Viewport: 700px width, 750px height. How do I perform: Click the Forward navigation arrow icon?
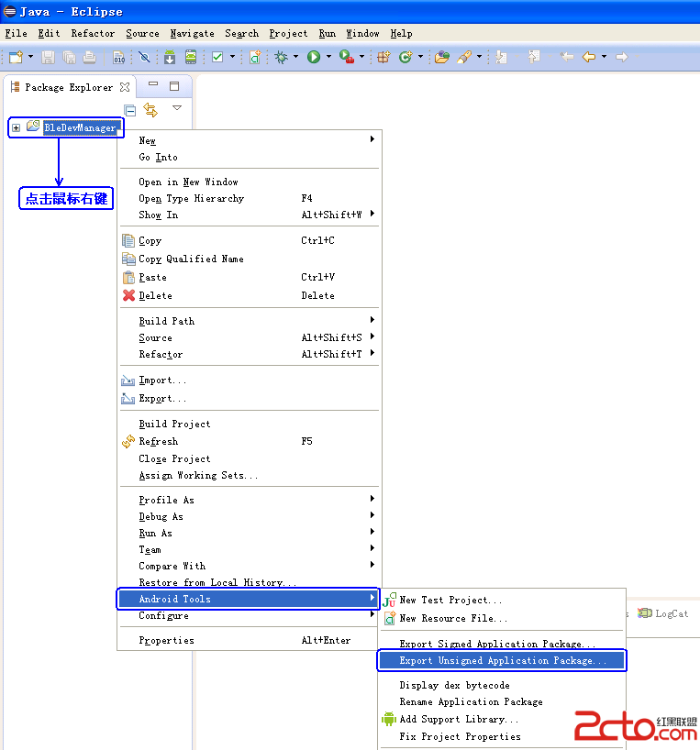621,58
